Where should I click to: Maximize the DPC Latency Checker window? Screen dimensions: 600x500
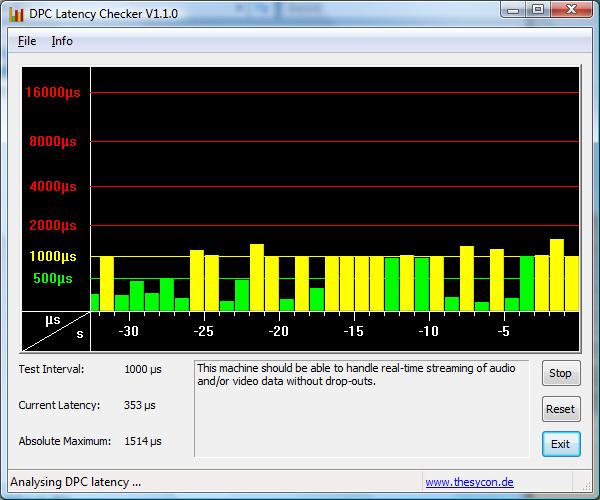537,10
